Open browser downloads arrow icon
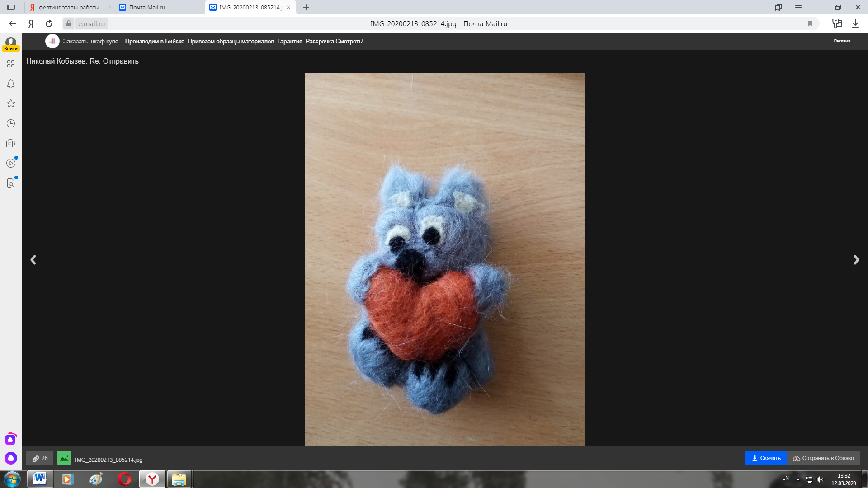The width and height of the screenshot is (868, 488). click(855, 23)
